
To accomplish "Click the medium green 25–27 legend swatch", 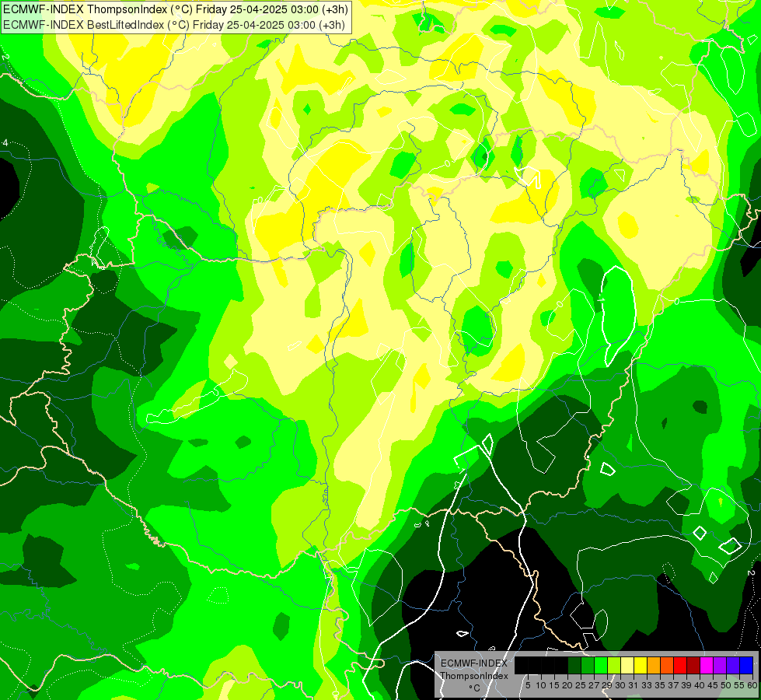I will pyautogui.click(x=588, y=666).
